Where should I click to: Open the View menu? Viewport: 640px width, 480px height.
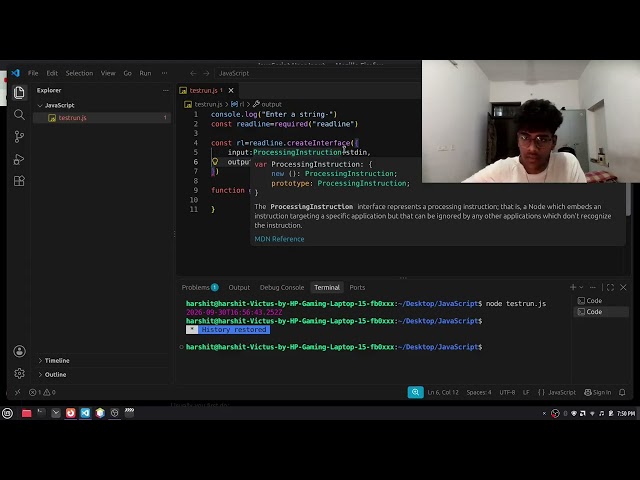(108, 73)
